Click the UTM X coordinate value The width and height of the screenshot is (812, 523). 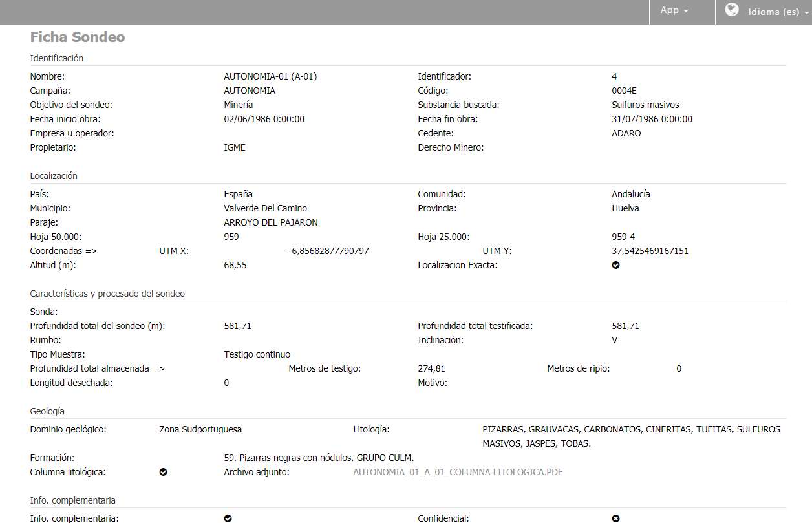(x=328, y=251)
